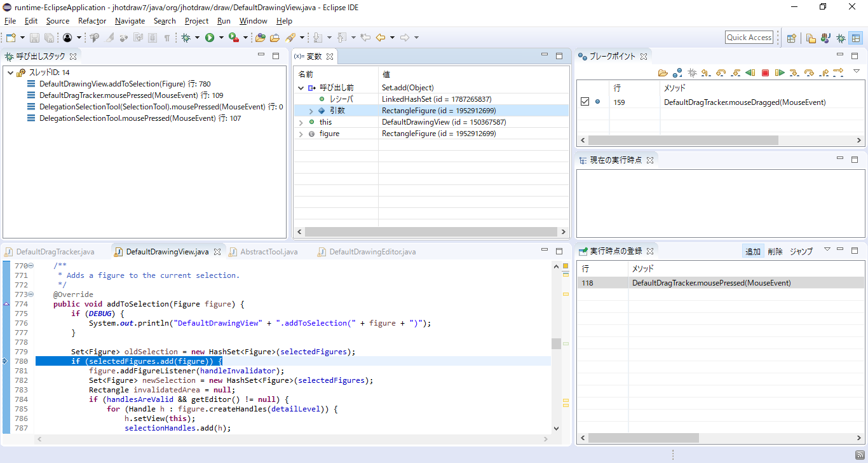Click the editor vertical scrollbar thumb
Screen dimensions: 868x463
pos(556,343)
